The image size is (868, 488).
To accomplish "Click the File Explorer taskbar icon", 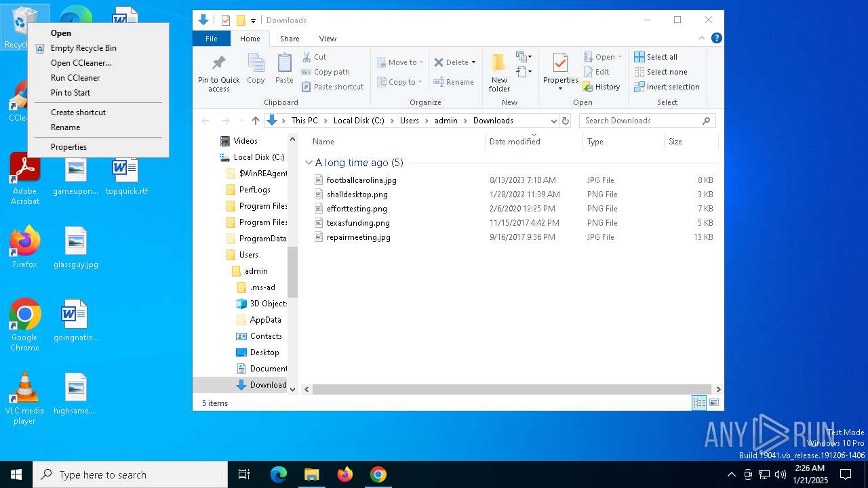I will [x=311, y=474].
